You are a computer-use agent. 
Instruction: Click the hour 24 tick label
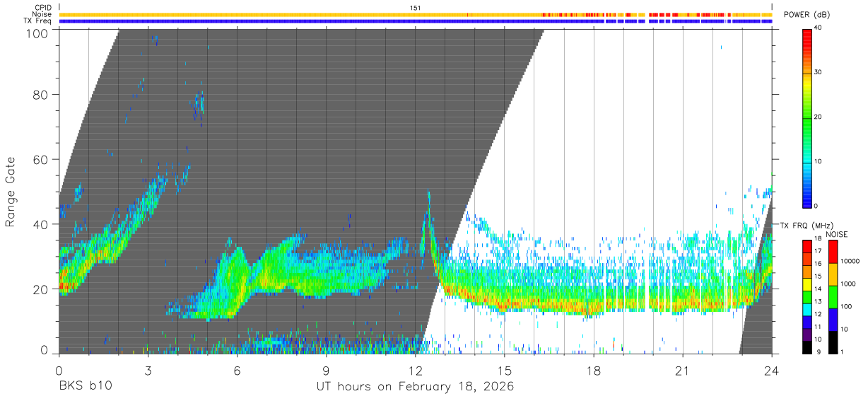772,370
